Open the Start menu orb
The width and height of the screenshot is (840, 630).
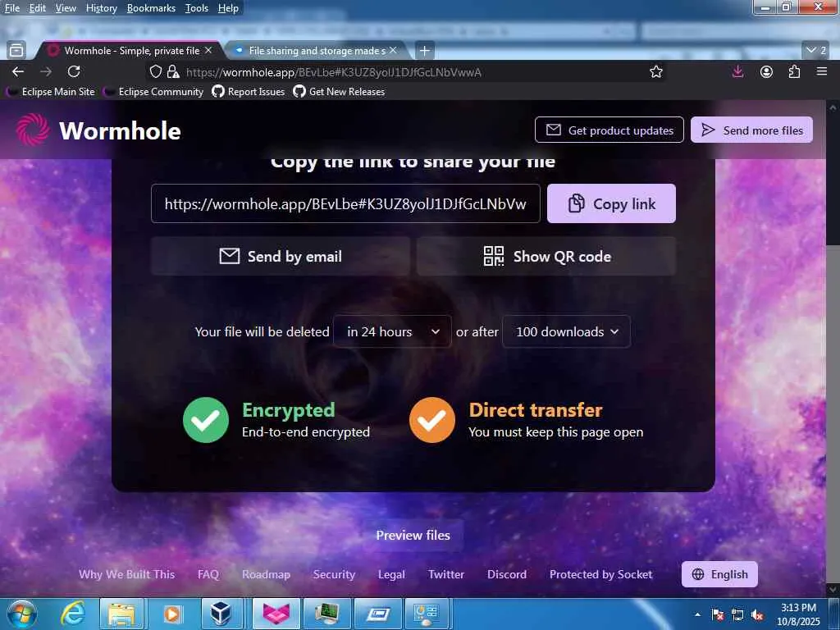click(x=21, y=614)
